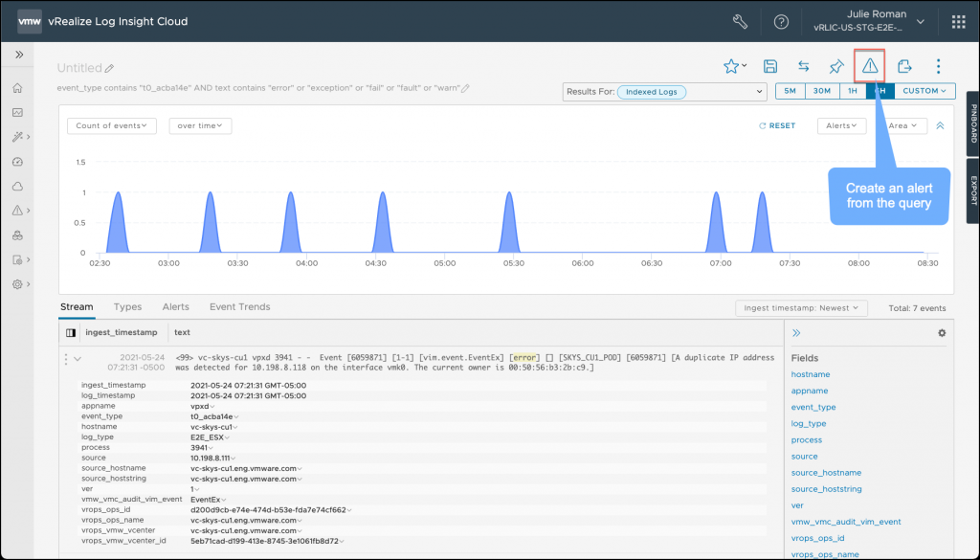Switch to the Event Trends tab

[x=239, y=307]
